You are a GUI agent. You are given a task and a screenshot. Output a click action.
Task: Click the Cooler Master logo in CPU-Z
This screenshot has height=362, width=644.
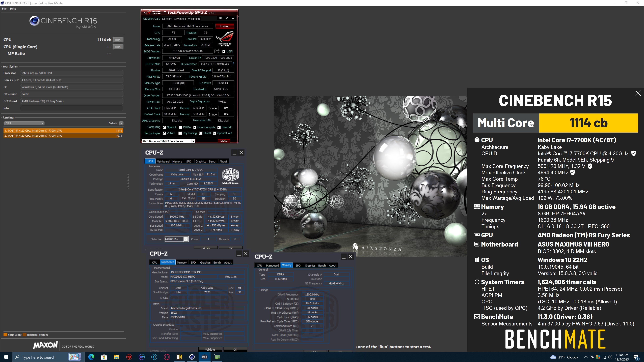click(230, 176)
